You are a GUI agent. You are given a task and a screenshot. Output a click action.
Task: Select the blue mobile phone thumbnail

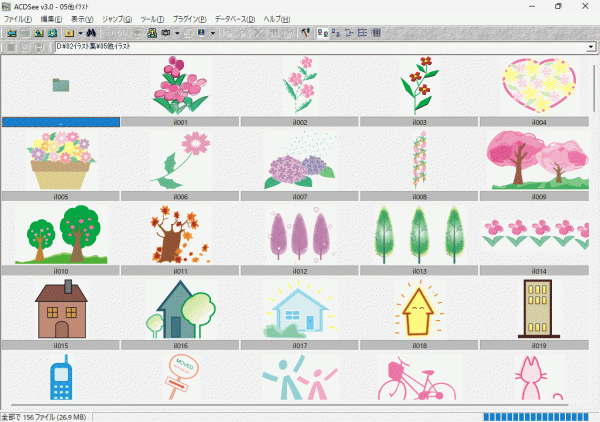click(x=61, y=377)
